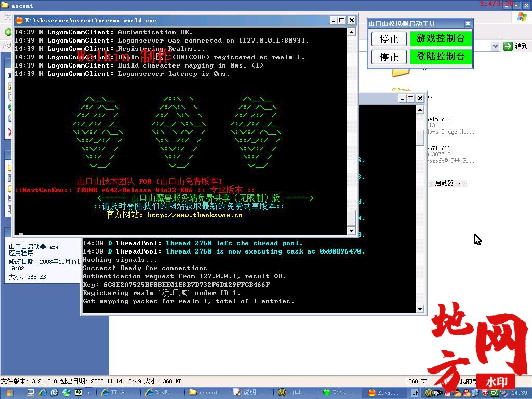Switch to the RayF... taskbar button
The height and width of the screenshot is (399, 532).
click(x=162, y=393)
